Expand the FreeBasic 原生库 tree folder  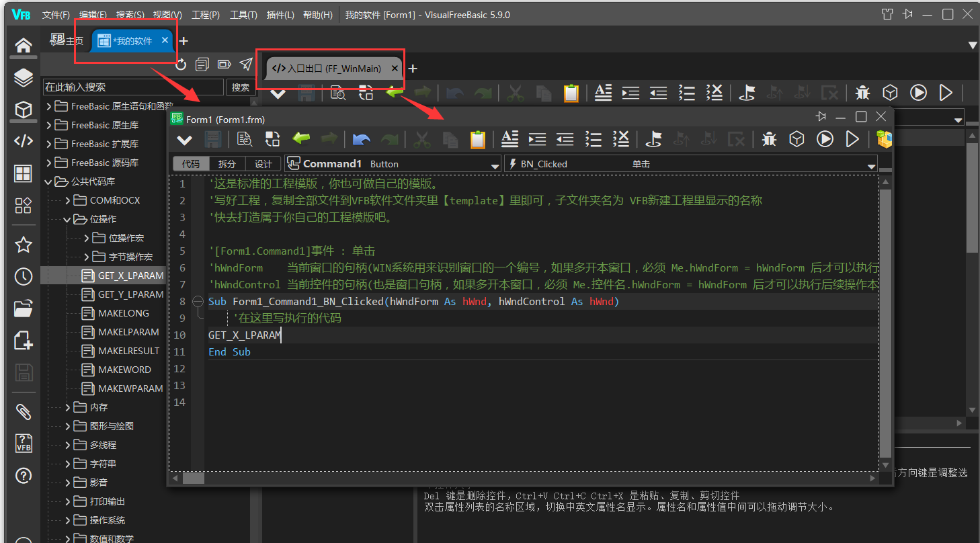48,125
